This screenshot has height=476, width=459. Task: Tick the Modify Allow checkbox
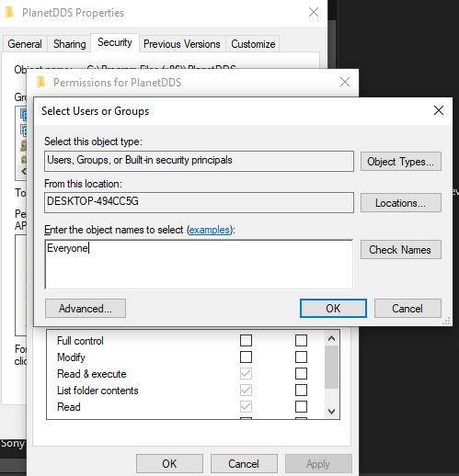(246, 357)
